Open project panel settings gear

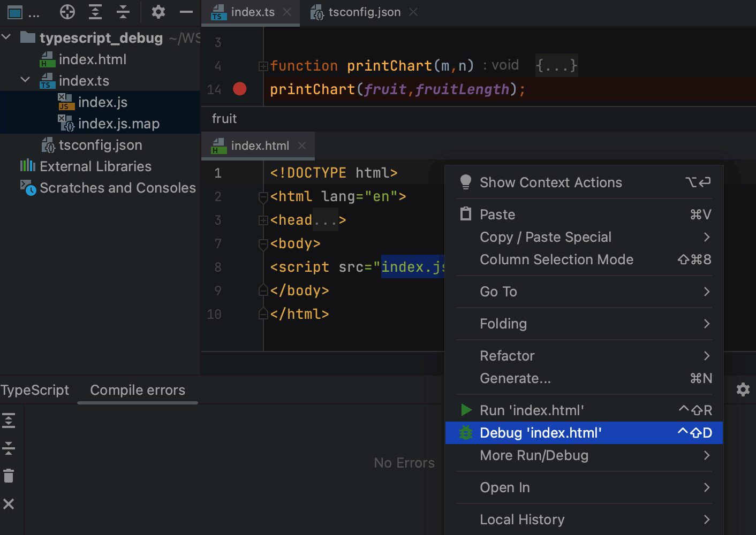158,12
